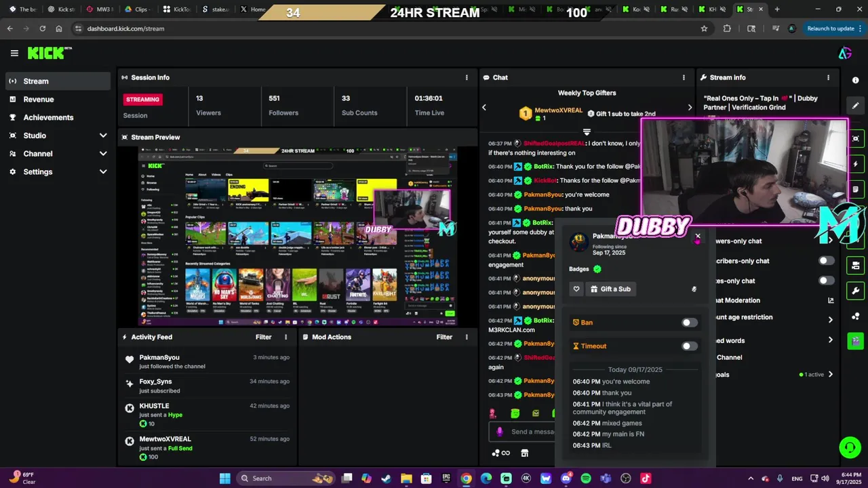This screenshot has width=868, height=488.
Task: Open the Mod Actions Filter
Action: pos(444,337)
